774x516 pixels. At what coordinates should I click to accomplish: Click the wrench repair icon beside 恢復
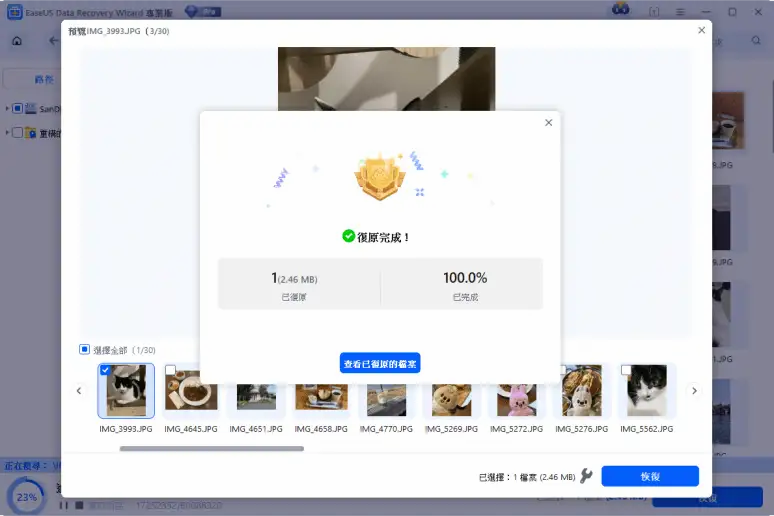coord(587,477)
